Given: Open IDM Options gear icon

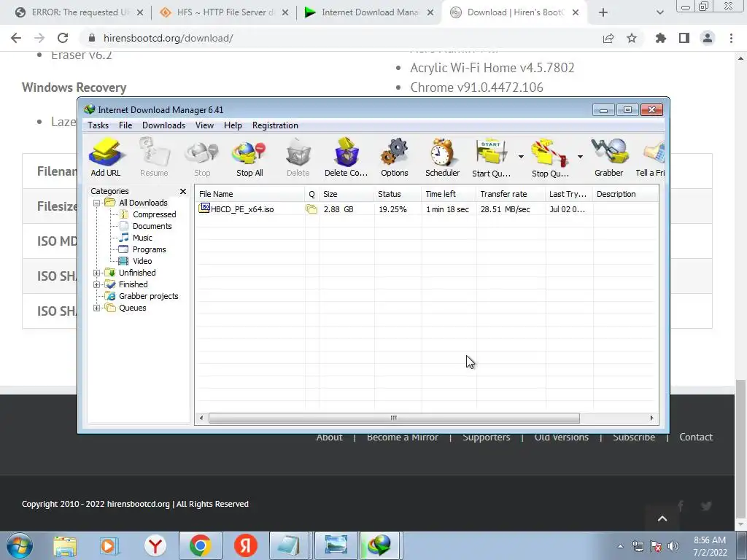Looking at the screenshot, I should point(395,157).
